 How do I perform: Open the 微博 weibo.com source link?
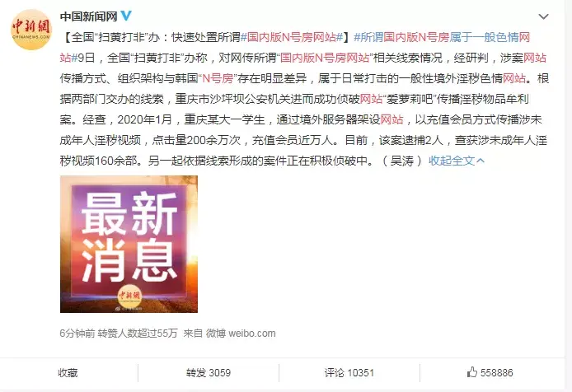(241, 334)
